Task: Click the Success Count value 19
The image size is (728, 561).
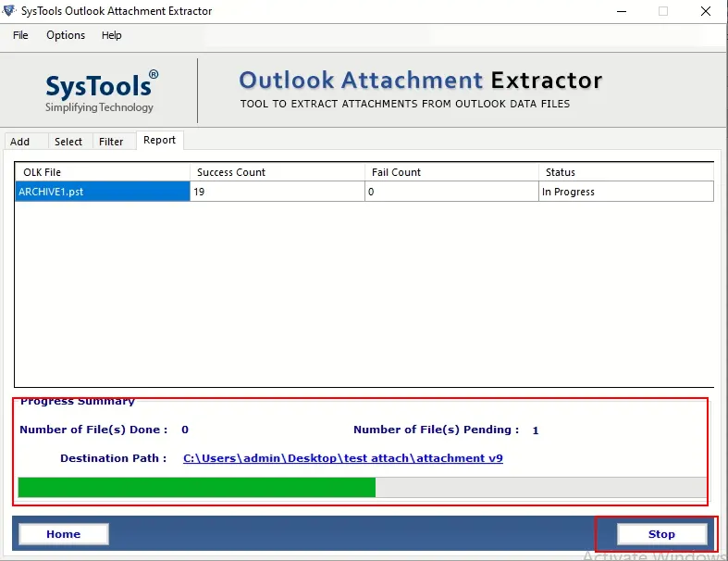Action: (278, 192)
